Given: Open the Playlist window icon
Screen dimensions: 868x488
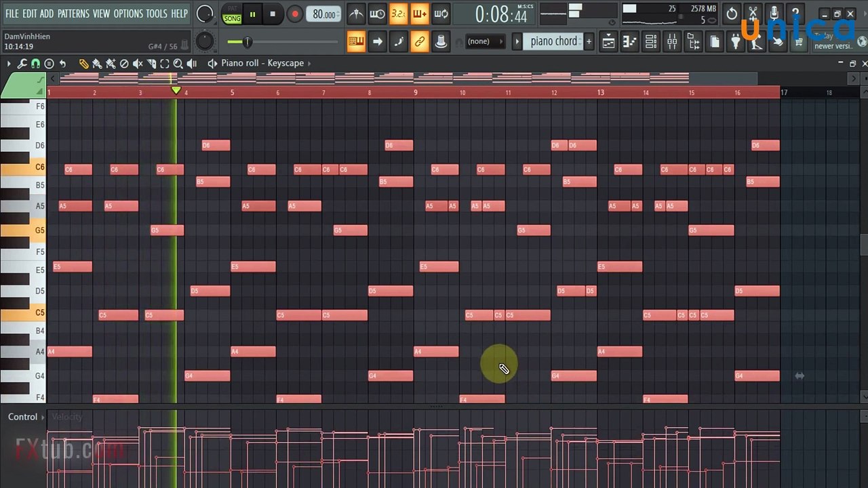Looking at the screenshot, I should (x=608, y=42).
